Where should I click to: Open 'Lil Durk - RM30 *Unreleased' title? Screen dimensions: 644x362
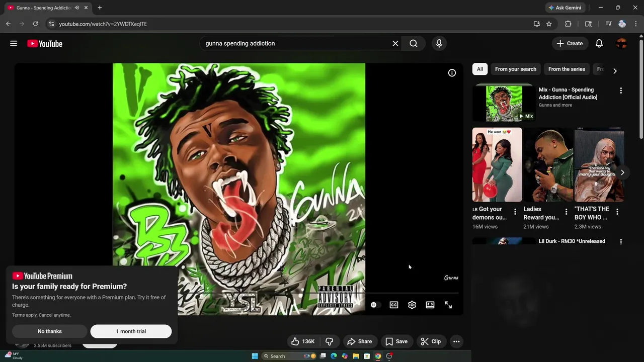click(x=572, y=241)
